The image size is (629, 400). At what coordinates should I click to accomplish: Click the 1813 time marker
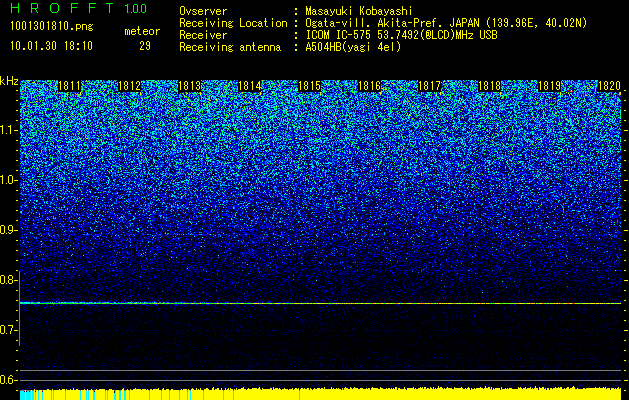coord(189,86)
